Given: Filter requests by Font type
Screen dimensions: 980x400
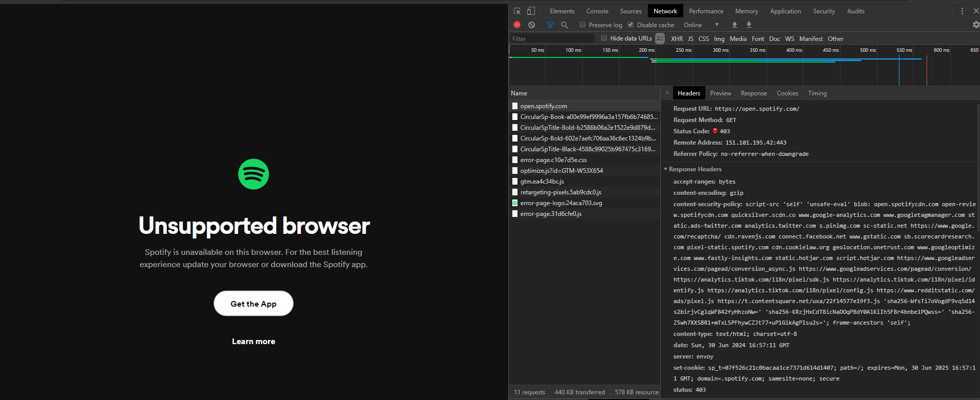Looking at the screenshot, I should (x=758, y=38).
